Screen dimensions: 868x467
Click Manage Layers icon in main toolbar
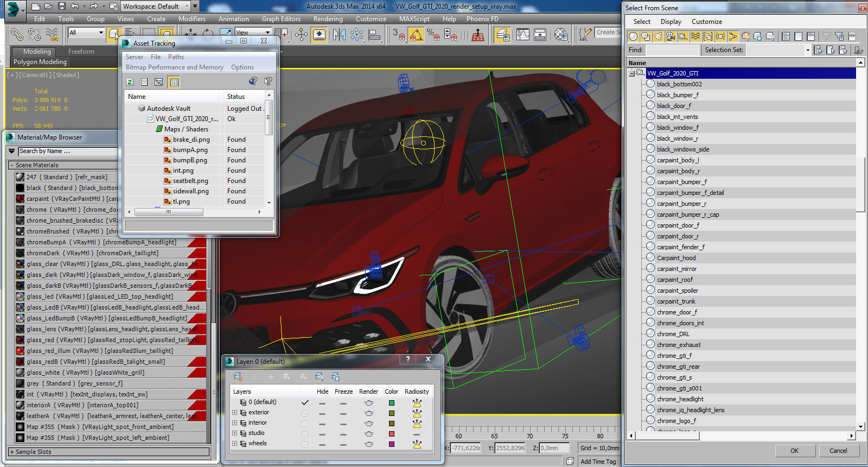point(502,35)
